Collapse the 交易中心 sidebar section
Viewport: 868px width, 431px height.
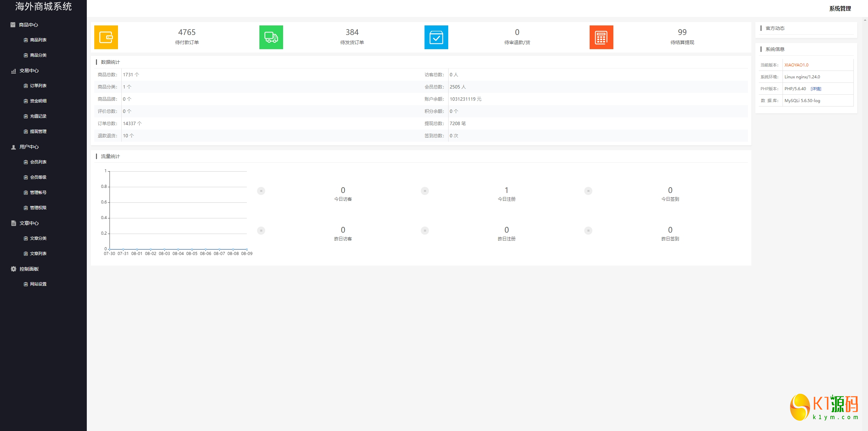tap(29, 71)
